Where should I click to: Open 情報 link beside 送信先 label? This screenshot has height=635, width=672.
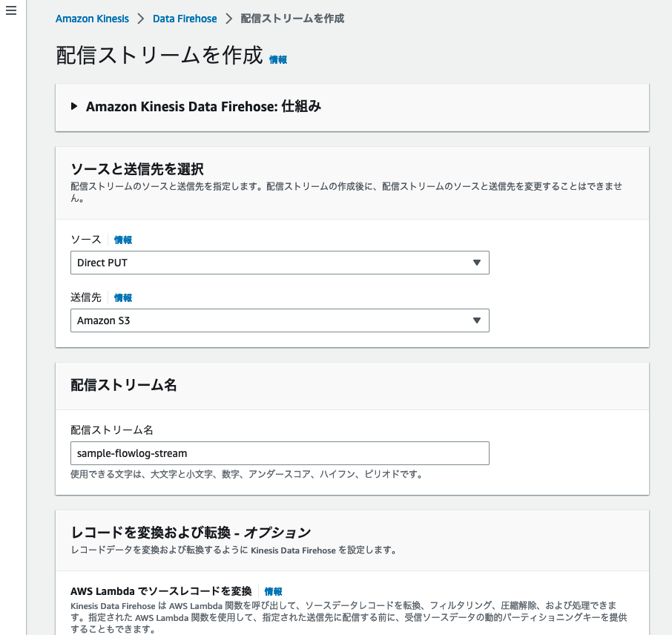123,297
